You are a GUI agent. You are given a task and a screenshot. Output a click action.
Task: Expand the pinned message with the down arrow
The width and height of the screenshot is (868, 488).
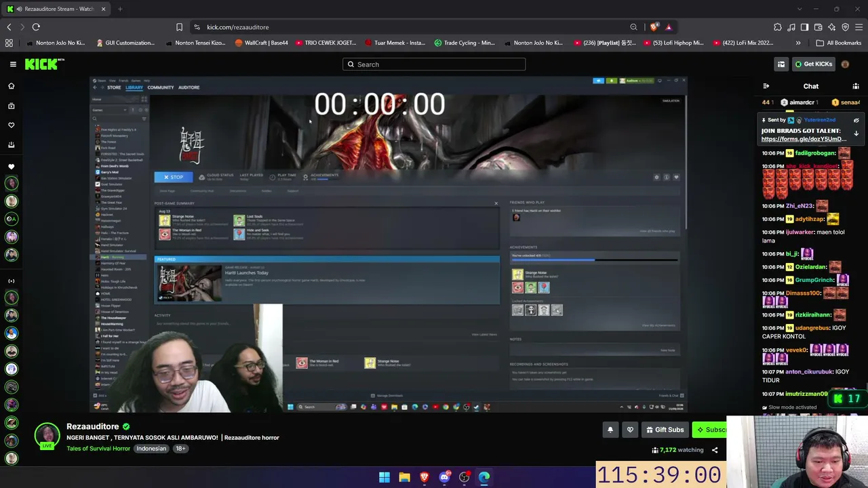point(856,134)
